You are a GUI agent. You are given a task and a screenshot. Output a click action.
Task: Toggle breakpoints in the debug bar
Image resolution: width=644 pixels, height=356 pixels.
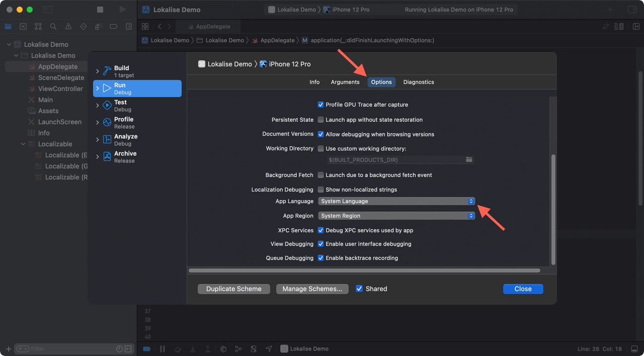click(x=147, y=349)
